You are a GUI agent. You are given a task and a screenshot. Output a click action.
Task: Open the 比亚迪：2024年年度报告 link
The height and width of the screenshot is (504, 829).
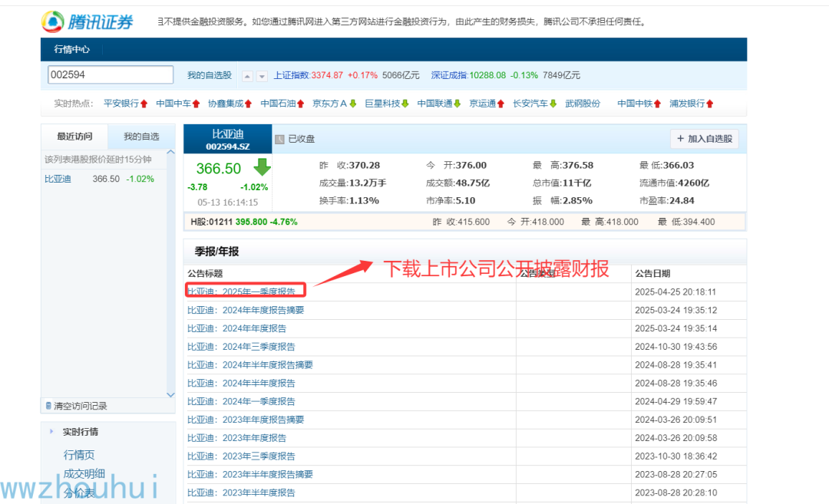237,328
